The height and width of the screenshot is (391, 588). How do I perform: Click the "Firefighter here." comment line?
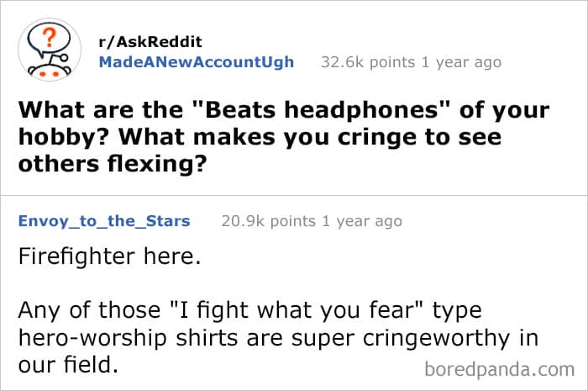coord(109,256)
